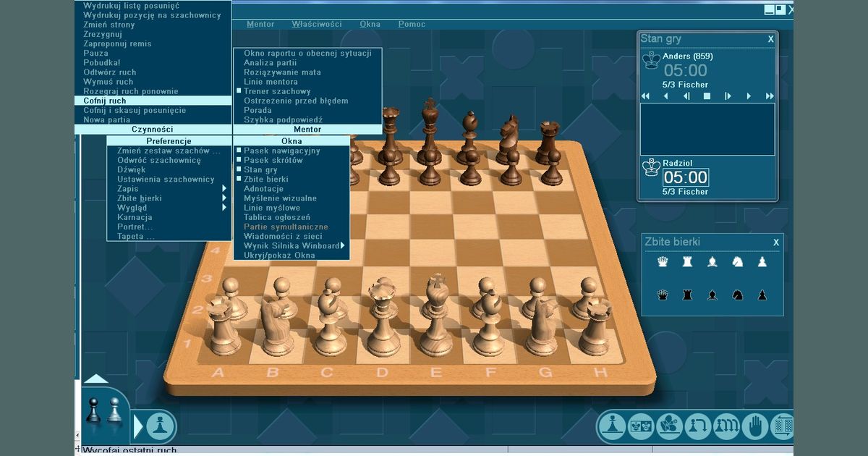Click the two kings icon in bottom toolbar

pyautogui.click(x=642, y=425)
